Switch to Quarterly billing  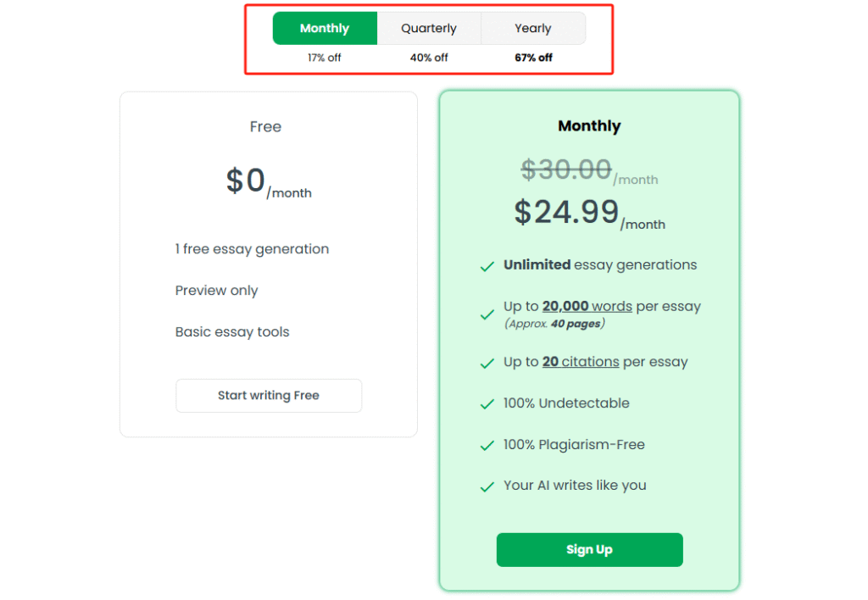pos(429,28)
